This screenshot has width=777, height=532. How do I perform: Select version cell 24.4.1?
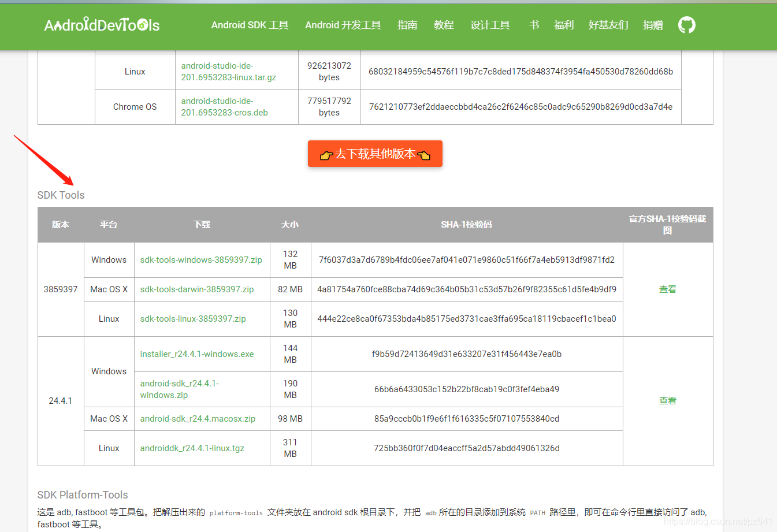[61, 401]
